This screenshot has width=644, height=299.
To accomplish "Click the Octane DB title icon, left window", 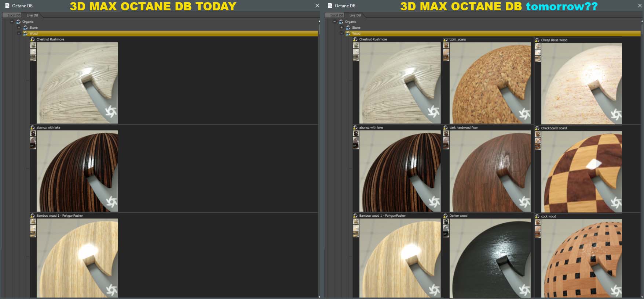I will [x=7, y=6].
